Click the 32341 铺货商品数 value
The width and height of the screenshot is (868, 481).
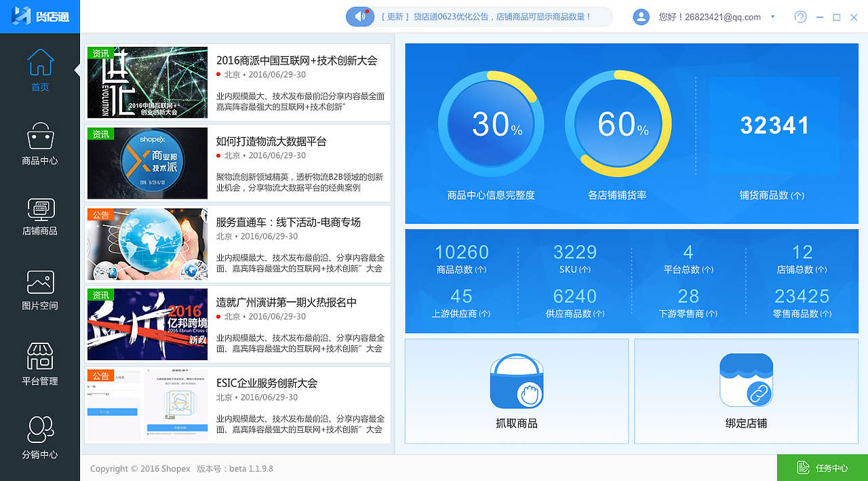click(x=774, y=126)
